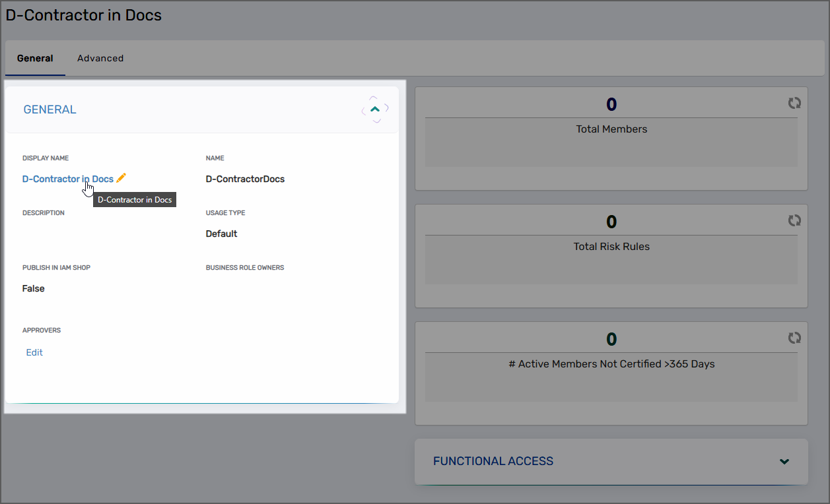Viewport: 830px width, 504px height.
Task: Click the Total Risk Rules count value
Action: click(611, 222)
